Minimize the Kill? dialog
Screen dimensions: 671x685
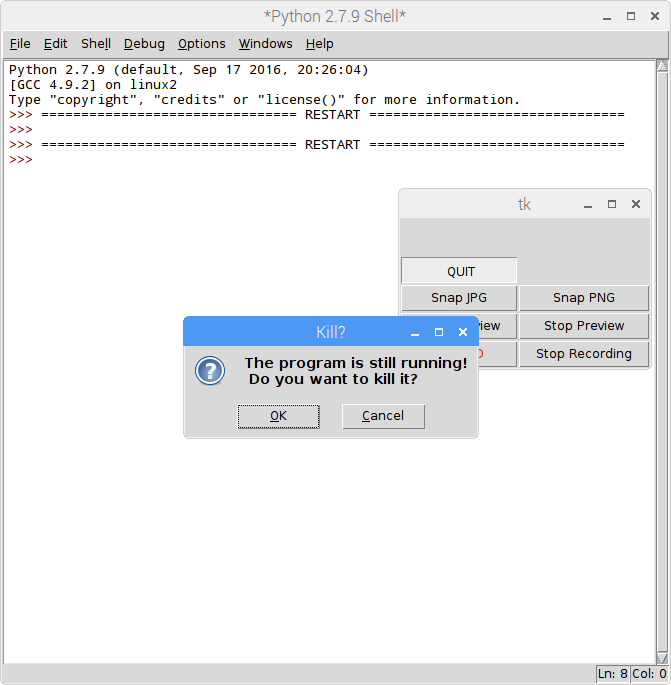(x=415, y=333)
